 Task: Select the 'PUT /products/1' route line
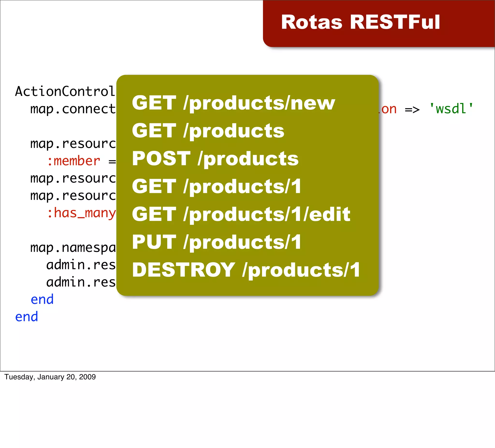click(x=217, y=242)
